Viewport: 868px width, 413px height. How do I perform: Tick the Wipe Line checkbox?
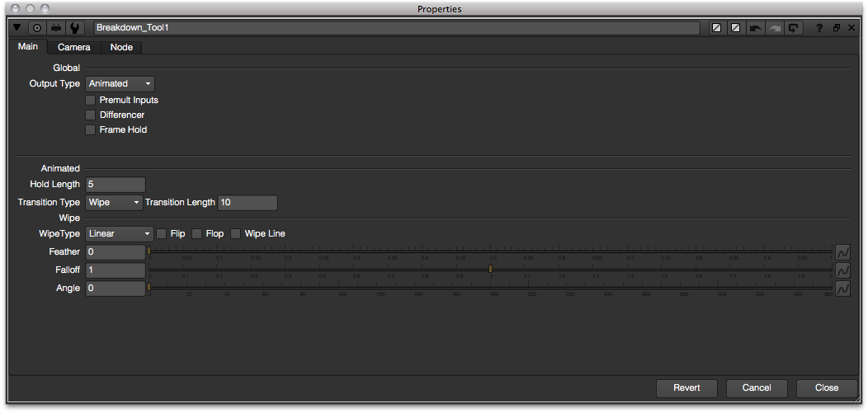tap(235, 234)
